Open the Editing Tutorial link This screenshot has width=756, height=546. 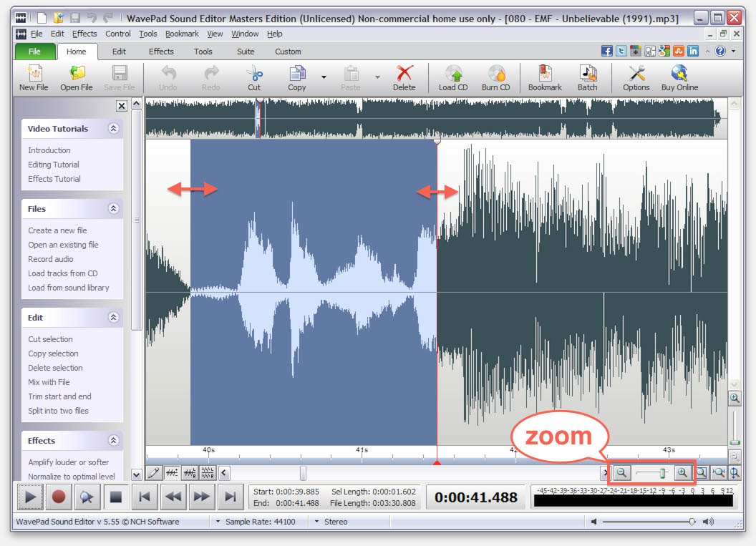(x=54, y=165)
